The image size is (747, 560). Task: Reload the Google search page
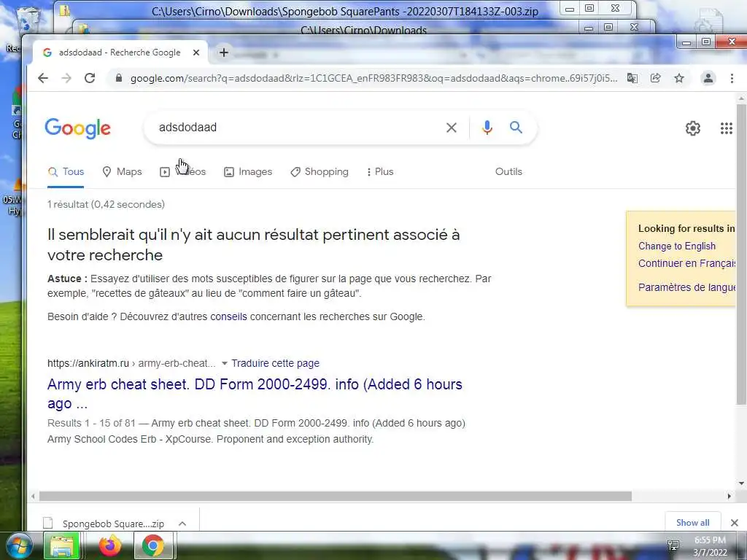pos(90,78)
